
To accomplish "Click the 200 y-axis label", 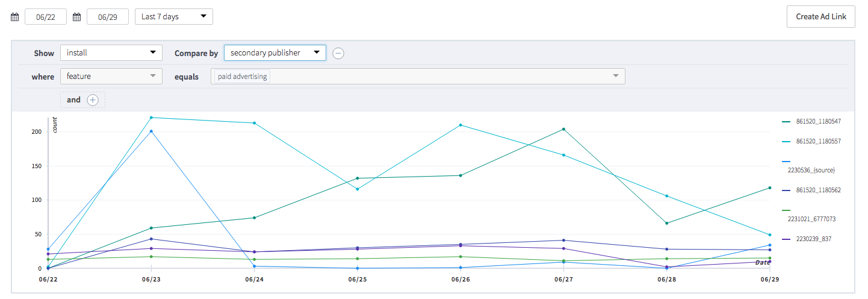I will (36, 132).
